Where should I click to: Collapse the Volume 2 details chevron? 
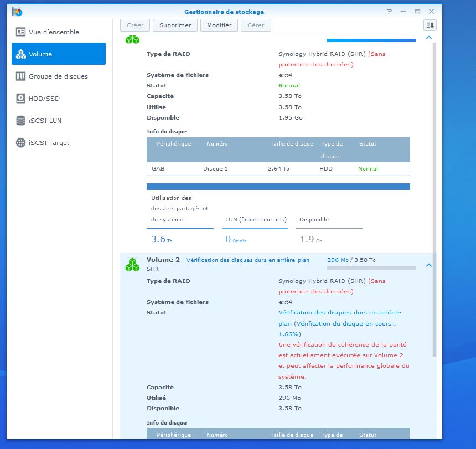pos(429,265)
